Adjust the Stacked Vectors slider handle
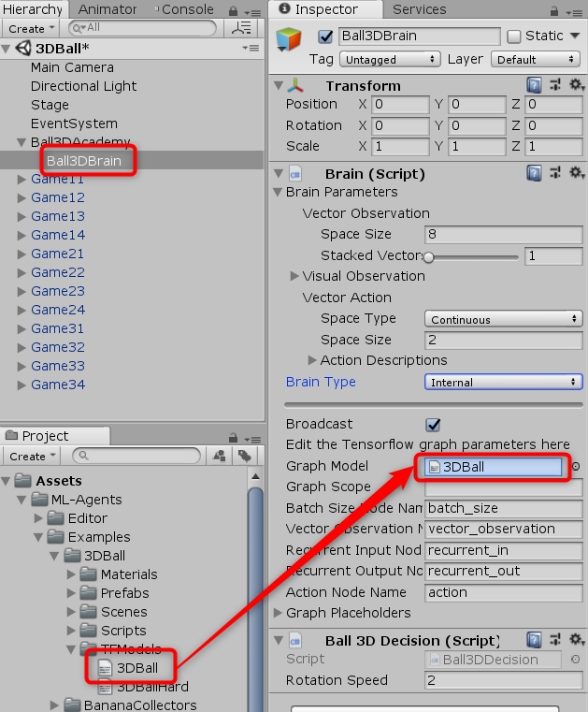588x712 pixels. tap(429, 257)
